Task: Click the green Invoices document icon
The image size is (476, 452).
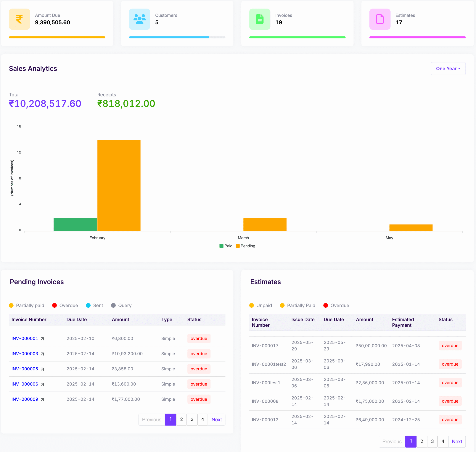Action: (260, 19)
